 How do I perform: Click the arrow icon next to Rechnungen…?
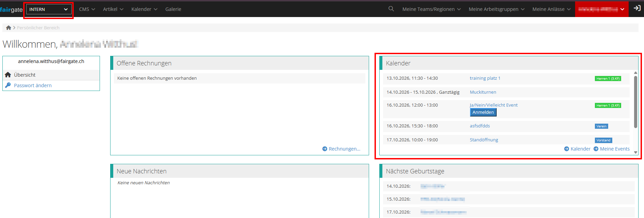point(325,149)
